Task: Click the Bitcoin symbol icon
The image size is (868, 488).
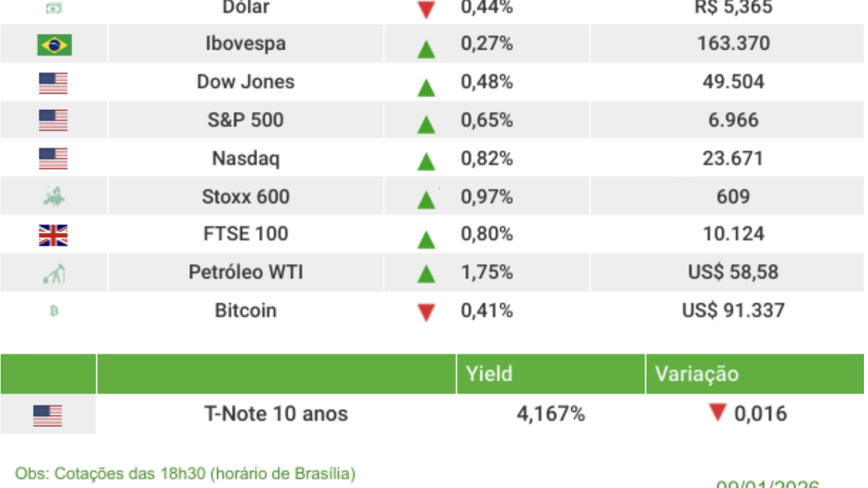Action: click(54, 311)
